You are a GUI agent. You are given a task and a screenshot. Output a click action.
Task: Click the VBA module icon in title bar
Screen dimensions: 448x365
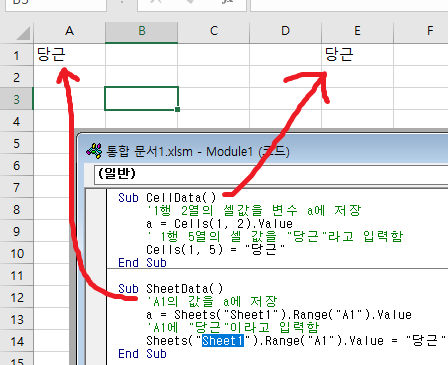(x=94, y=151)
